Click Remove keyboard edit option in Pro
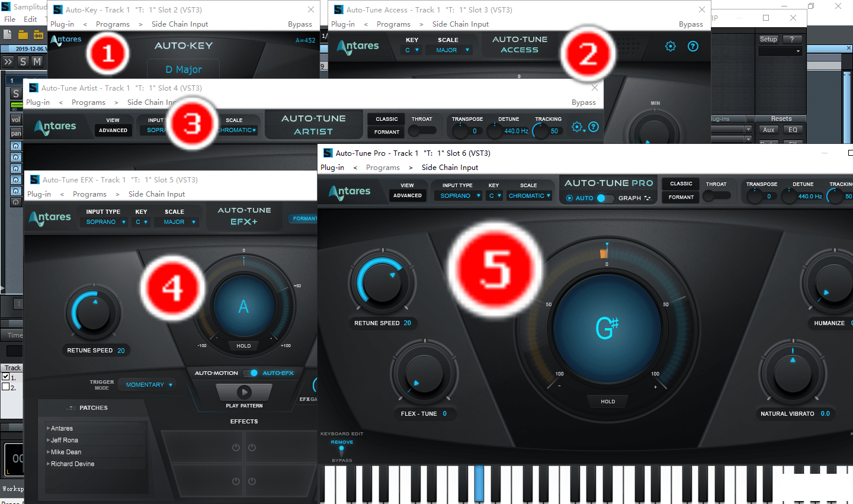 [342, 442]
